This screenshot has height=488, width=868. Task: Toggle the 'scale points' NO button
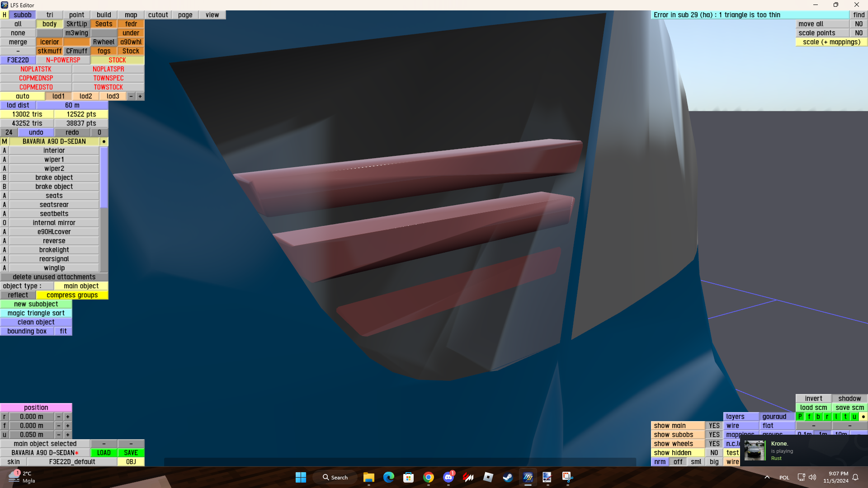pos(859,33)
